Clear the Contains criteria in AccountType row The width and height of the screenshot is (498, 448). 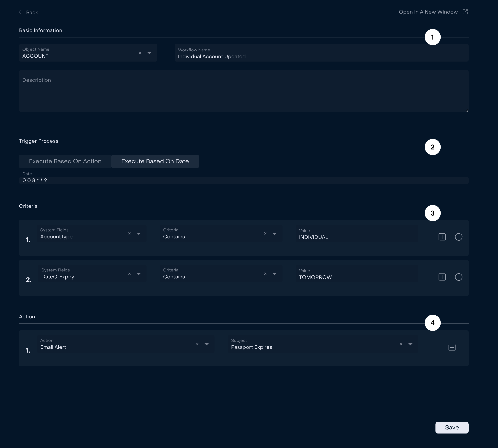click(x=265, y=233)
